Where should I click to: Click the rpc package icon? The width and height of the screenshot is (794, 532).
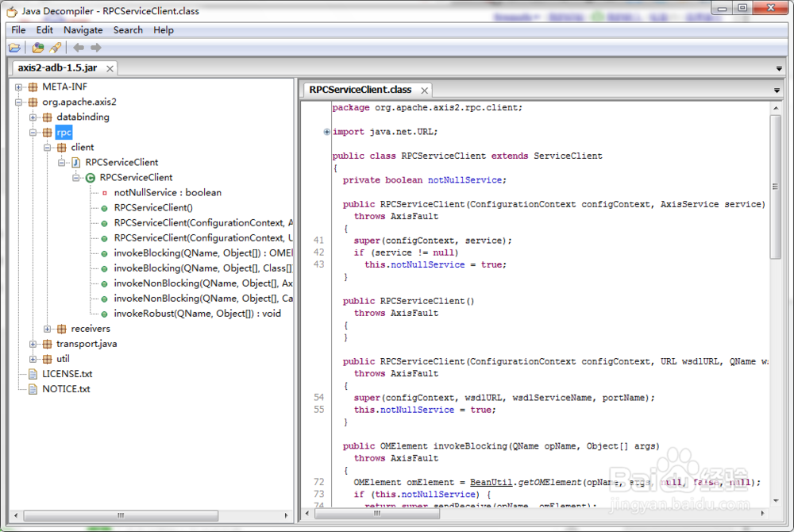47,133
